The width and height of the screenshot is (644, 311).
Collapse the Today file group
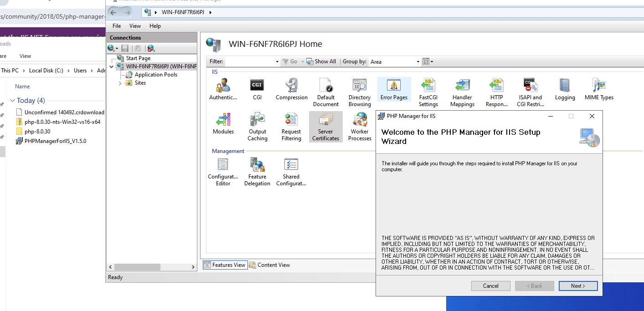(x=12, y=101)
